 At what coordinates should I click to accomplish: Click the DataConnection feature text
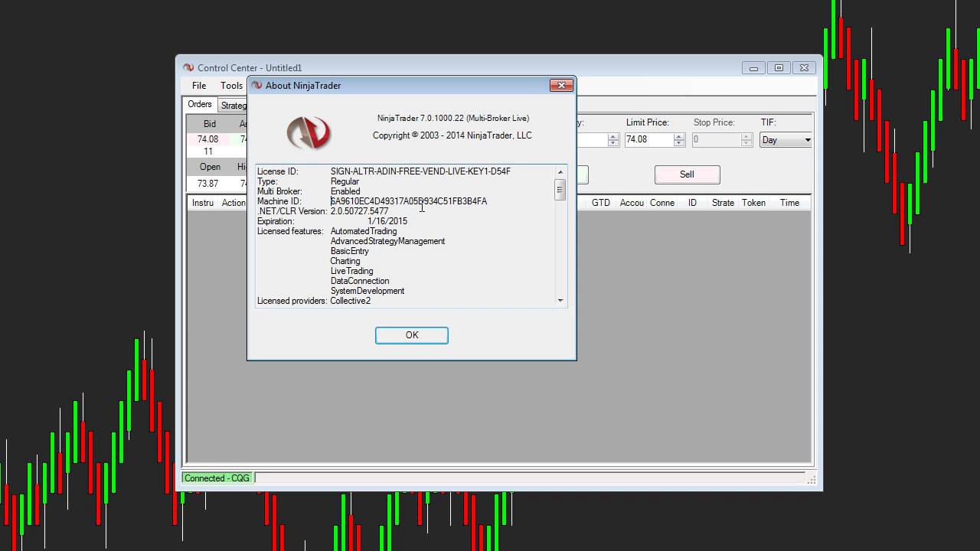(x=360, y=281)
